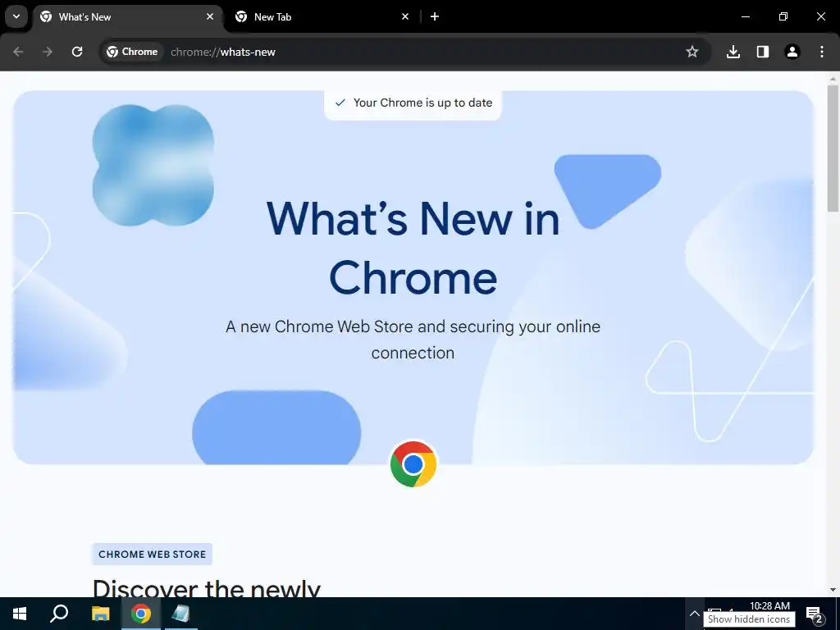
Task: Open Chrome's three-dot menu
Action: coord(822,52)
